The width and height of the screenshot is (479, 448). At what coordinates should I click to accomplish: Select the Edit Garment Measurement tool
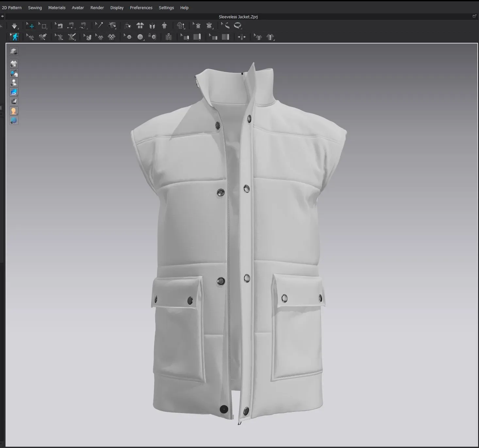[x=197, y=26]
